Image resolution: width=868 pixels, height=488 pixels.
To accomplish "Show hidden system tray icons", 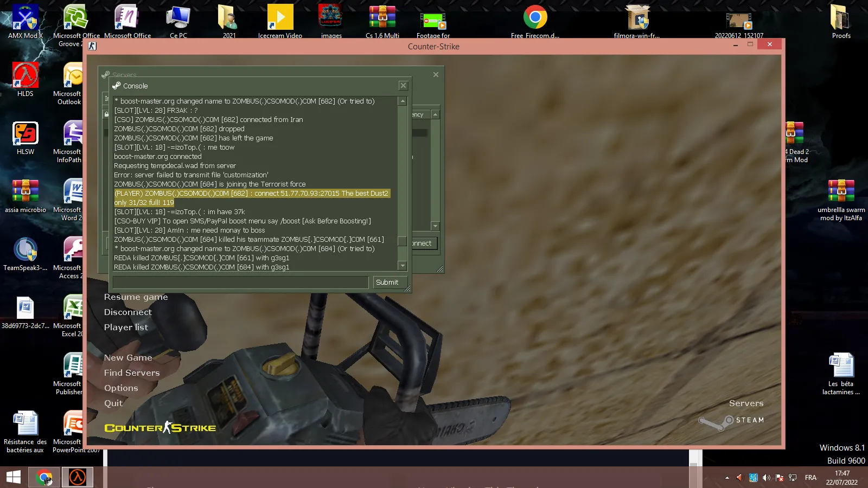I will click(x=727, y=478).
